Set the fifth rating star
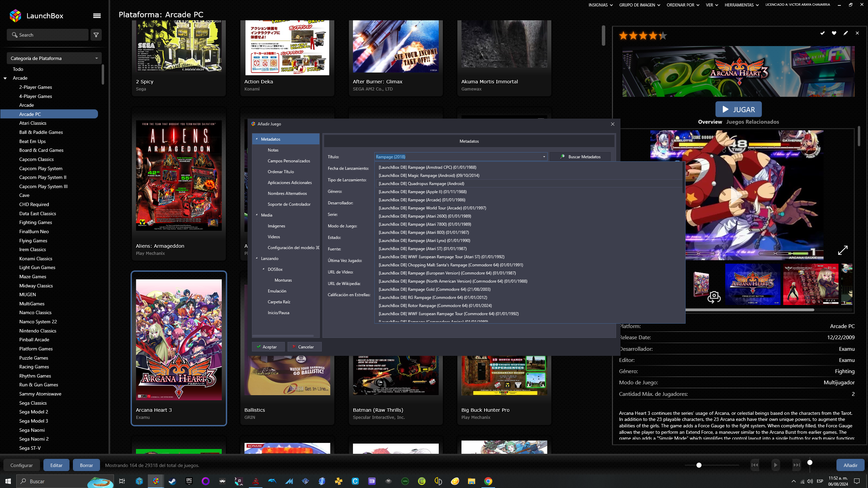 click(x=663, y=35)
